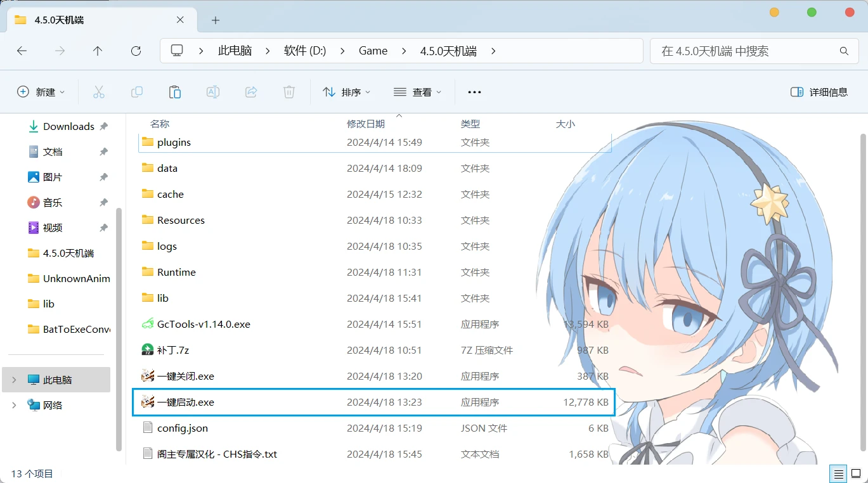Open the 新建 new item dropdown
This screenshot has width=868, height=483.
tap(41, 92)
